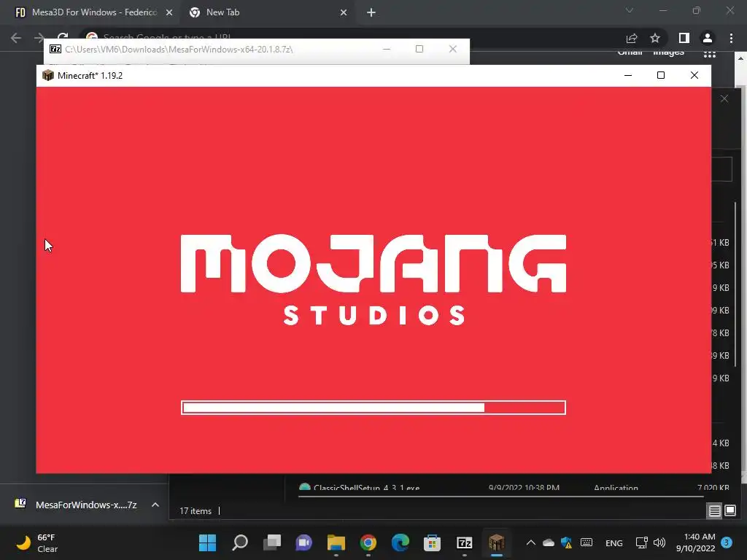Expand download options chevron for MesaForWindows
This screenshot has width=747, height=560.
click(x=155, y=505)
